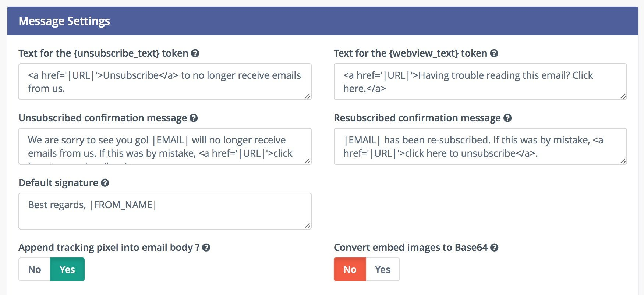644x295 pixels.
Task: Show help for Convert embed images to Base64
Action: point(494,248)
